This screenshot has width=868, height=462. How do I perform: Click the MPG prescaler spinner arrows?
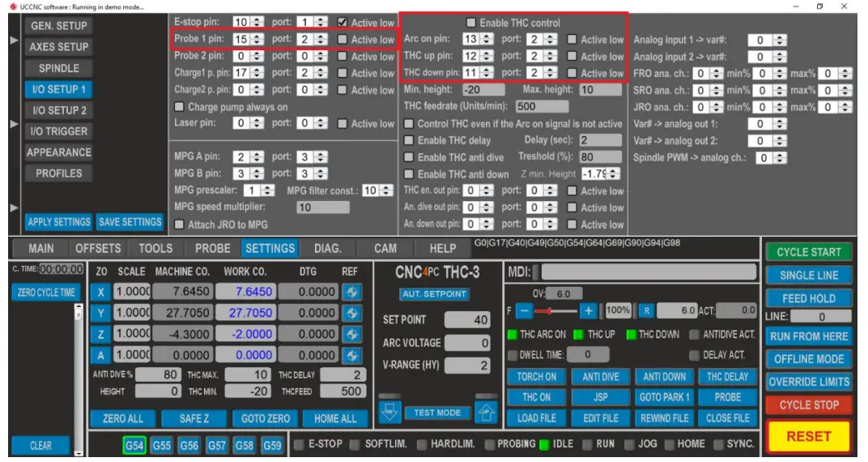click(267, 190)
